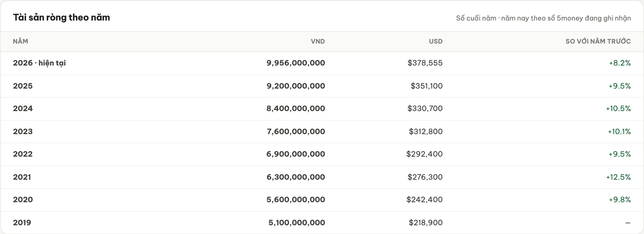The width and height of the screenshot is (644, 234).
Task: Select the 2022 year label
Action: pos(23,154)
